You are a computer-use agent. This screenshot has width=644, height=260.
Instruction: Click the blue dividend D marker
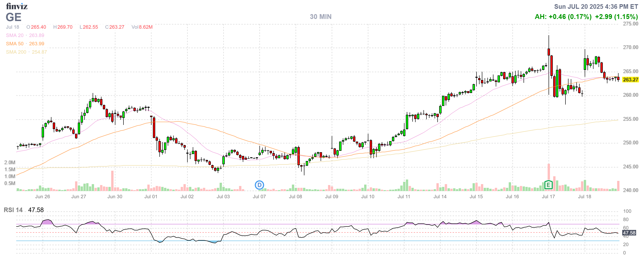259,185
